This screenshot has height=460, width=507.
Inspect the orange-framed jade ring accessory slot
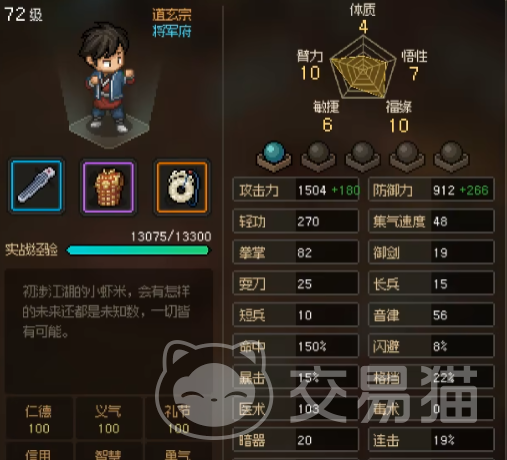tap(182, 187)
